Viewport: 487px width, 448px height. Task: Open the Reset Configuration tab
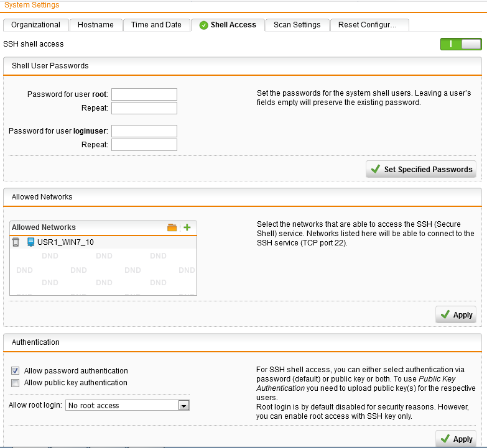click(x=367, y=25)
